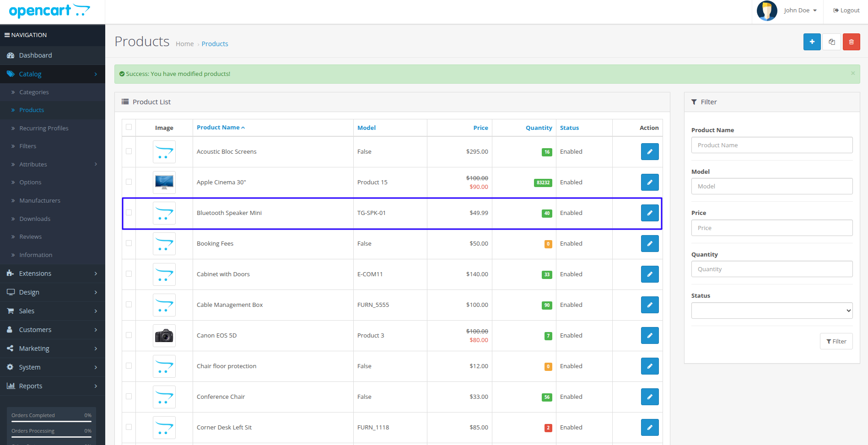Open the John Doe user dropdown

click(800, 11)
